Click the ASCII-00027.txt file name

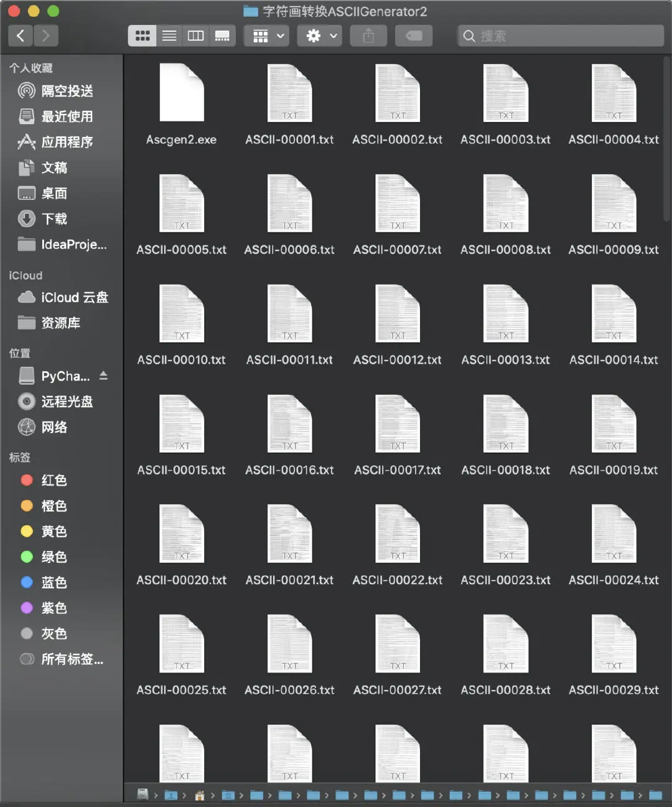coord(398,690)
